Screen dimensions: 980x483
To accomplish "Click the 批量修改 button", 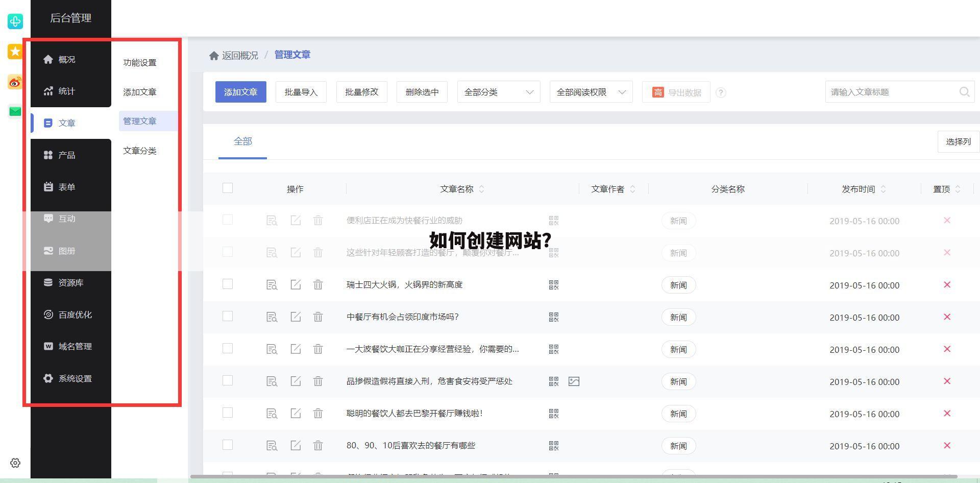I will 362,92.
